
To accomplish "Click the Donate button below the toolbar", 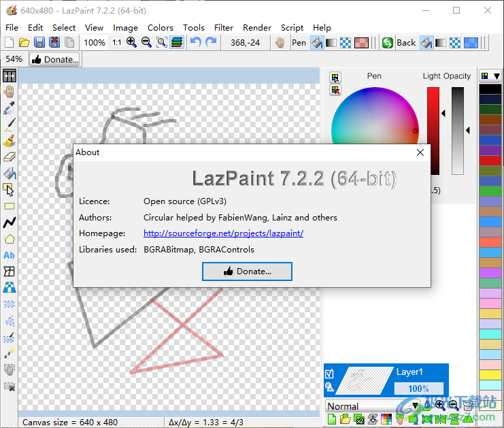I will click(55, 59).
